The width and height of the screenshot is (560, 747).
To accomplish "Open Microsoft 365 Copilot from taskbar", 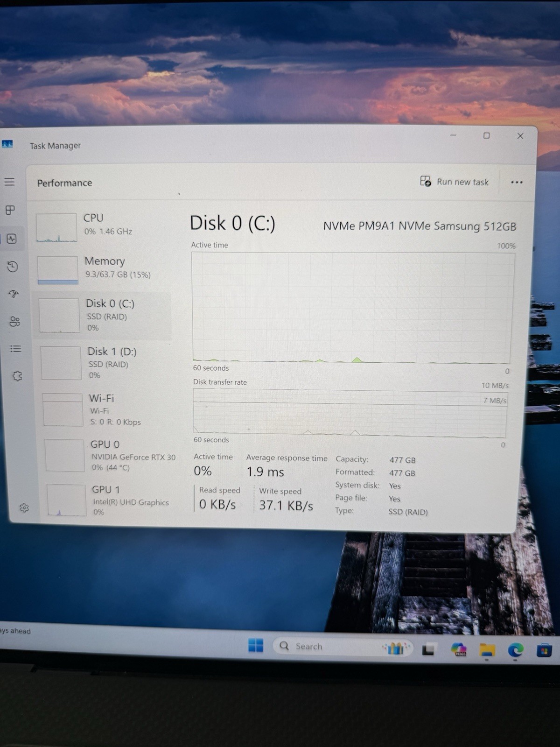I will point(458,649).
